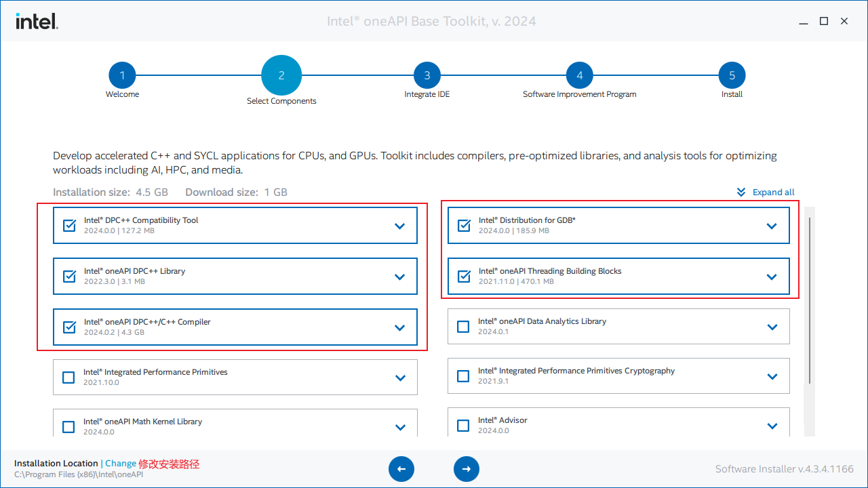868x488 pixels.
Task: Expand Intel Advisor component details
Action: pyautogui.click(x=772, y=426)
